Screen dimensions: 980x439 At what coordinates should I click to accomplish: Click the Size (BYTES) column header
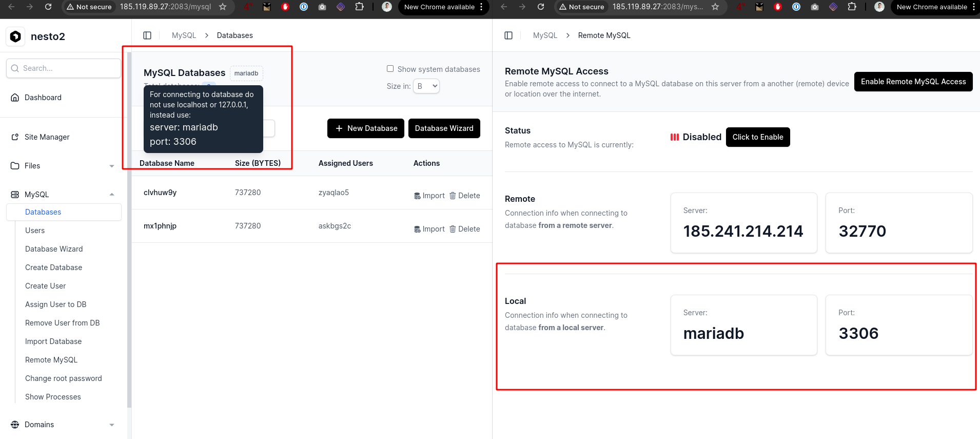coord(258,163)
